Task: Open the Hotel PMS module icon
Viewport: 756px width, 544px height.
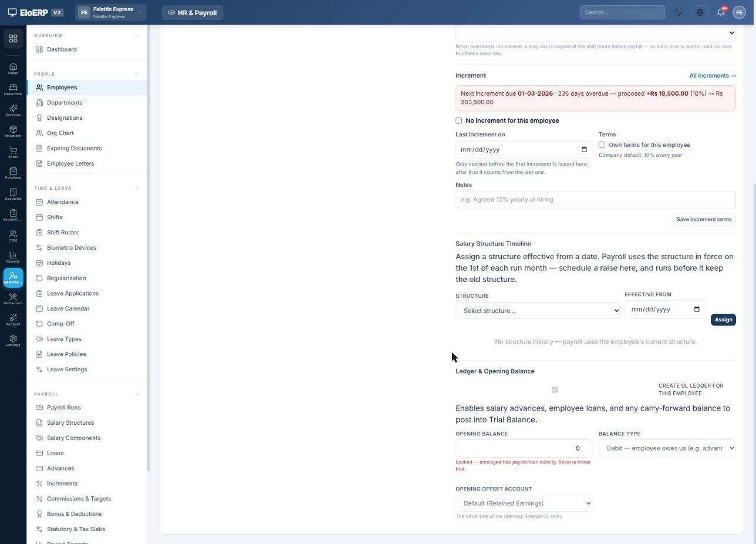Action: coord(13,90)
